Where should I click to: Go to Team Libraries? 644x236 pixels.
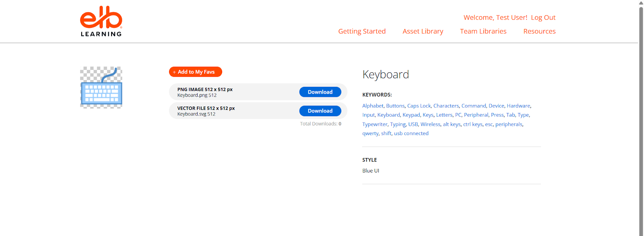pos(483,31)
